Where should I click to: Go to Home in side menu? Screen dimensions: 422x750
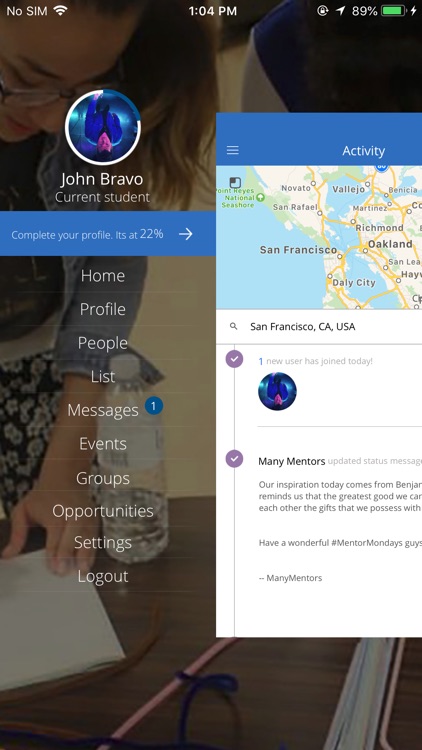click(103, 276)
